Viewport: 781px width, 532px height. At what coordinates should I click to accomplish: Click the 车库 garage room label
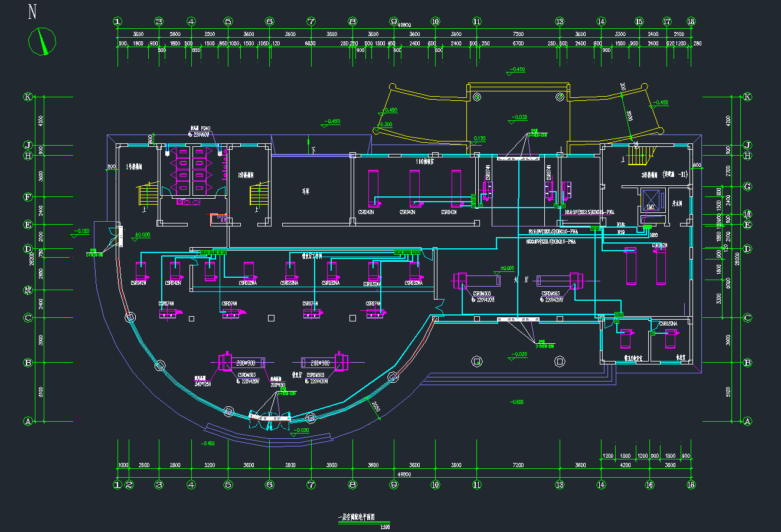pyautogui.click(x=306, y=191)
